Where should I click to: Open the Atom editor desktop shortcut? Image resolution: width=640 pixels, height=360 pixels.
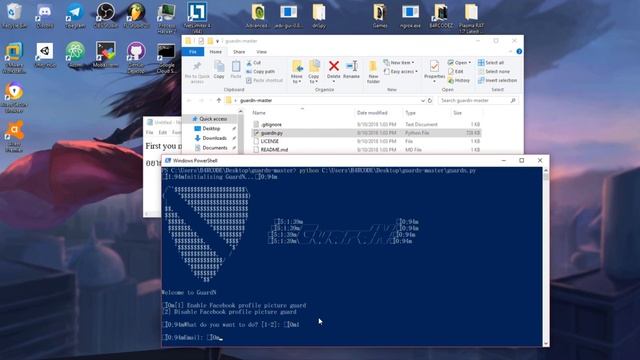pyautogui.click(x=75, y=55)
